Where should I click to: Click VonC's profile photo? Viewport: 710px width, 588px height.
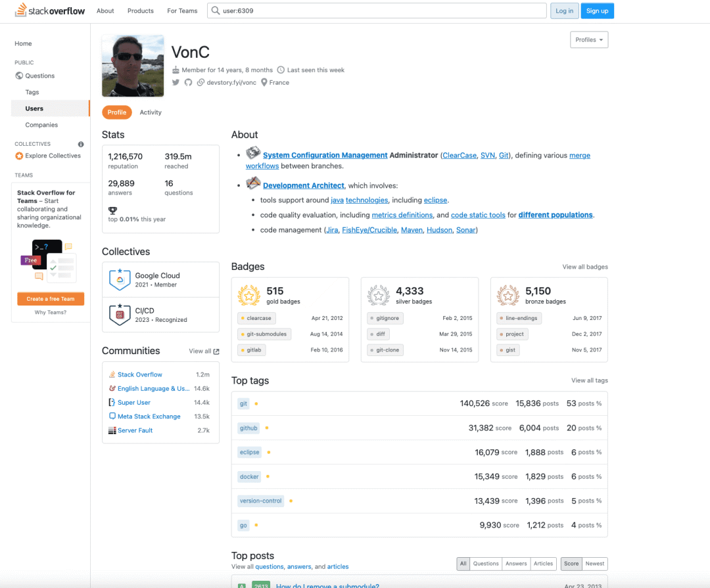[133, 66]
